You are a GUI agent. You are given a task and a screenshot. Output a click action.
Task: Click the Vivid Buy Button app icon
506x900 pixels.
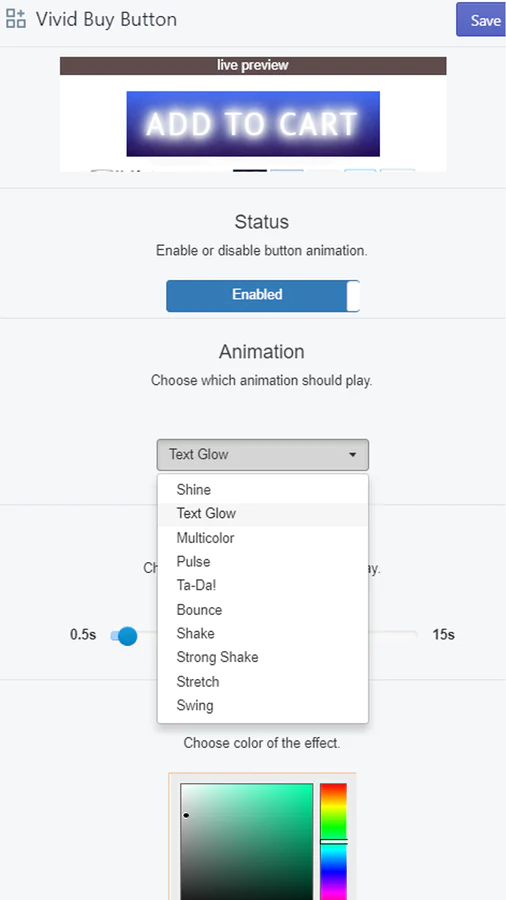click(x=15, y=19)
